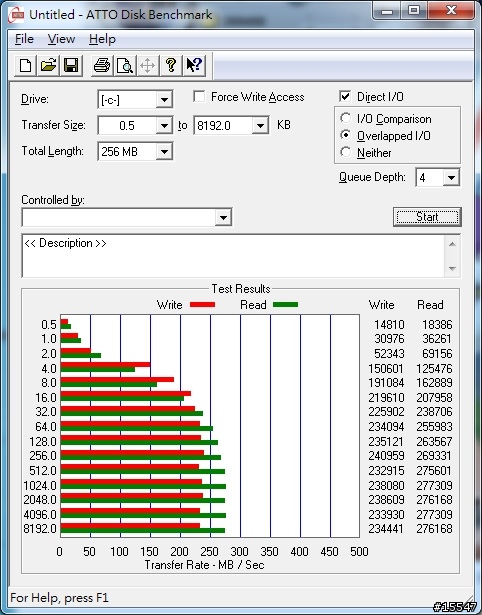482x615 pixels.
Task: Save benchmark results with the floppy disk icon
Action: [71, 65]
